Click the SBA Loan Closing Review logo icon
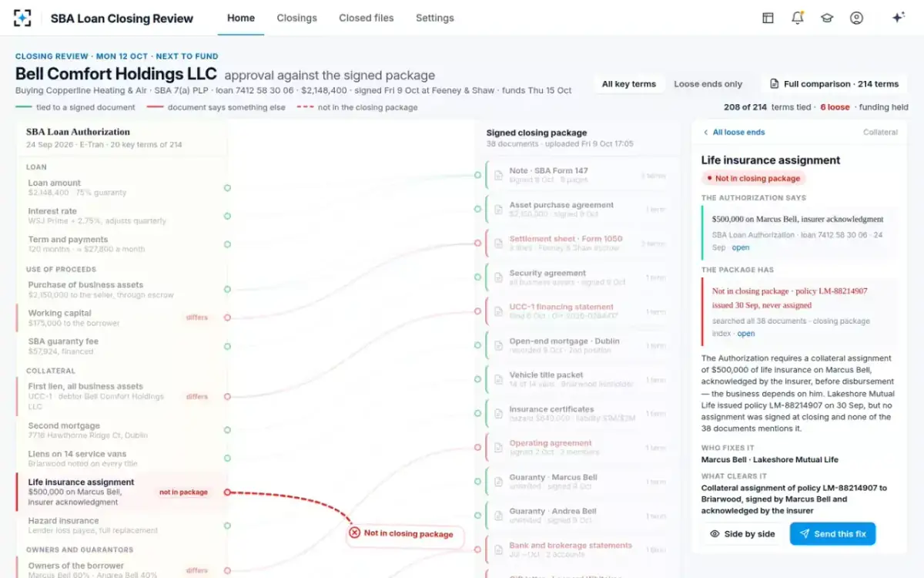Viewport: 924px width, 578px height. pos(22,18)
